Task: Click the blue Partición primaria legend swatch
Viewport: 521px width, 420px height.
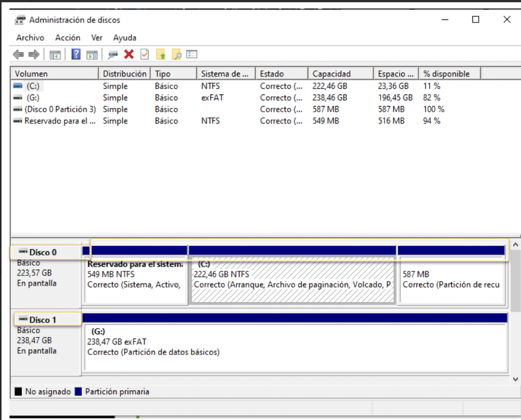Action: point(78,391)
